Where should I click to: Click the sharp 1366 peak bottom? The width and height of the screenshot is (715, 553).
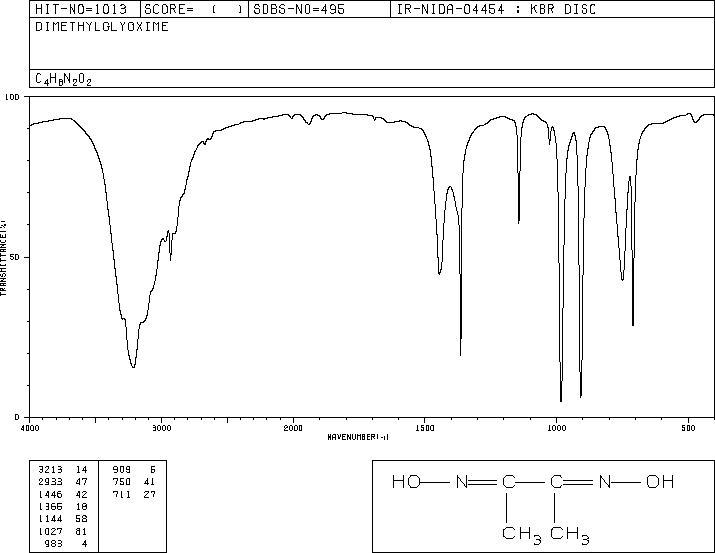[461, 354]
